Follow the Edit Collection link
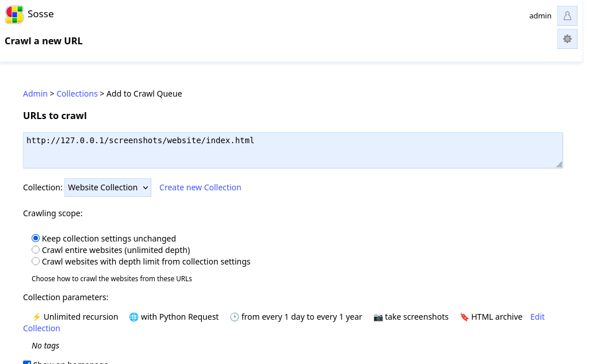This screenshot has height=364, width=589. 537,317
